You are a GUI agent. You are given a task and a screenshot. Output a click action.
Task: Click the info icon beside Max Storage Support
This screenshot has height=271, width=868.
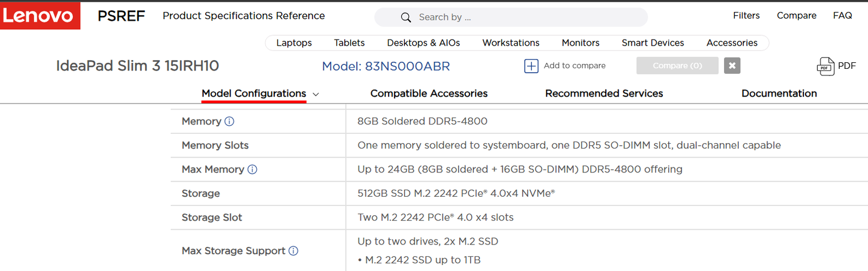coord(293,251)
